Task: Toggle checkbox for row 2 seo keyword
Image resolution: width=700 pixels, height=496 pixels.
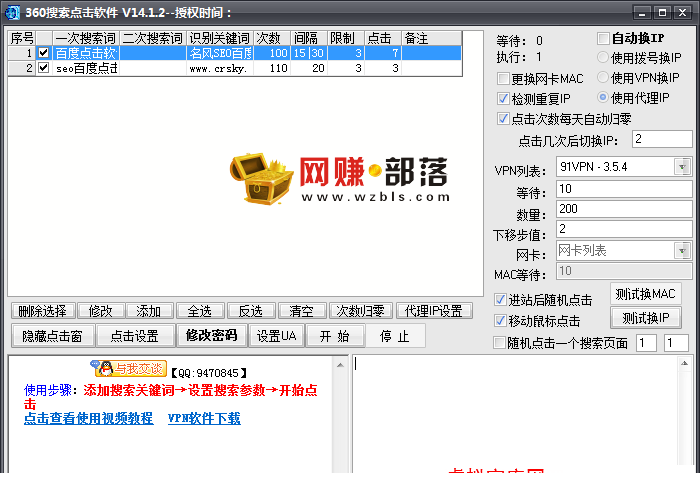Action: 43,68
